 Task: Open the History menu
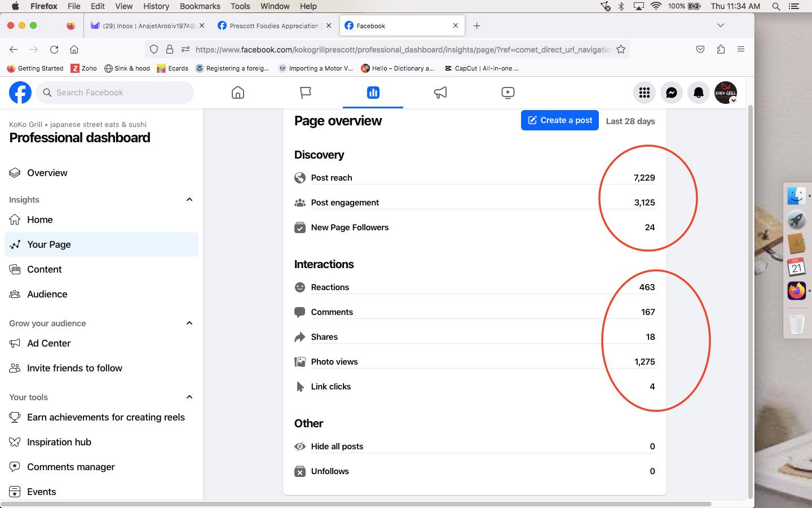pyautogui.click(x=156, y=6)
